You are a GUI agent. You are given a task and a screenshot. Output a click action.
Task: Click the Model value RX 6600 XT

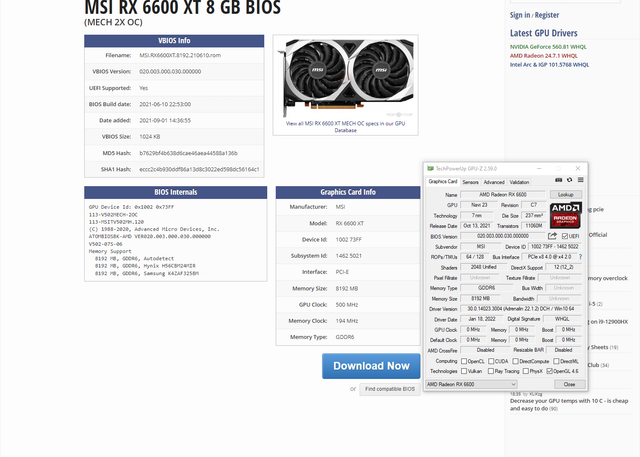[x=349, y=223]
